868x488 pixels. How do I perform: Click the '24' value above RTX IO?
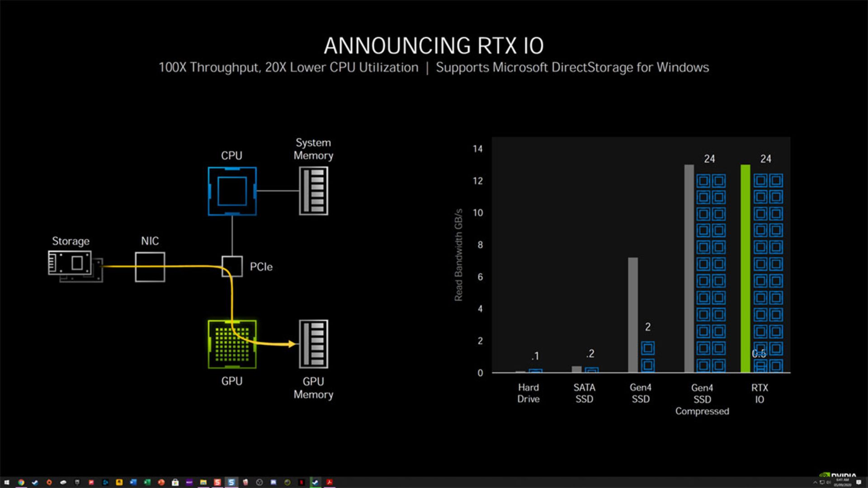(766, 159)
